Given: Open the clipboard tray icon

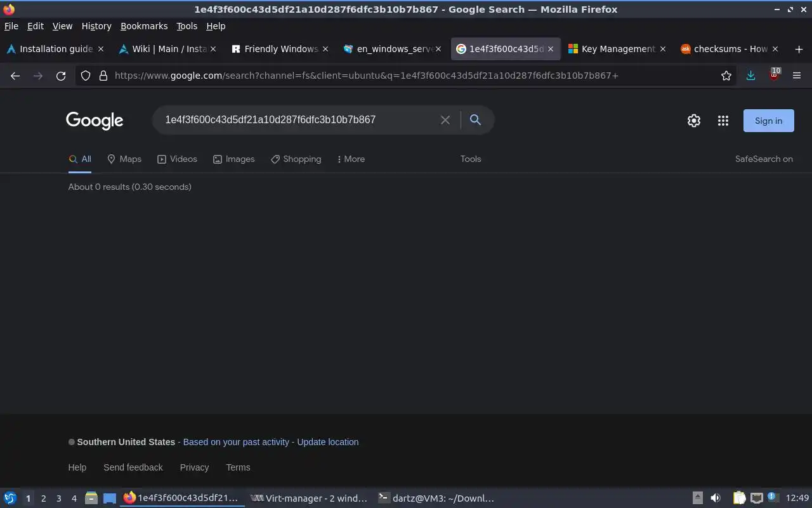Looking at the screenshot, I should tap(740, 498).
